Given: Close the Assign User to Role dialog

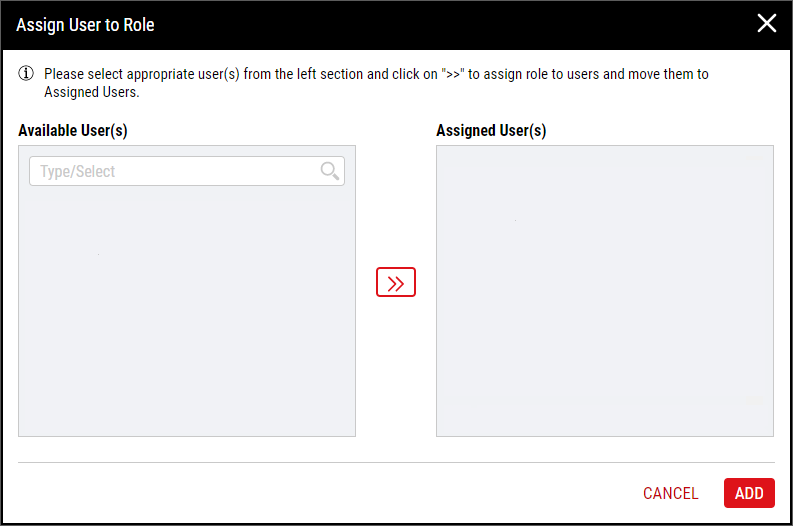Looking at the screenshot, I should coord(767,23).
